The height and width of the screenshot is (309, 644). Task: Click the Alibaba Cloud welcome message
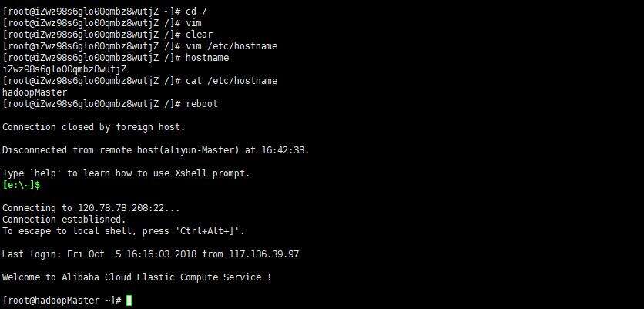136,277
